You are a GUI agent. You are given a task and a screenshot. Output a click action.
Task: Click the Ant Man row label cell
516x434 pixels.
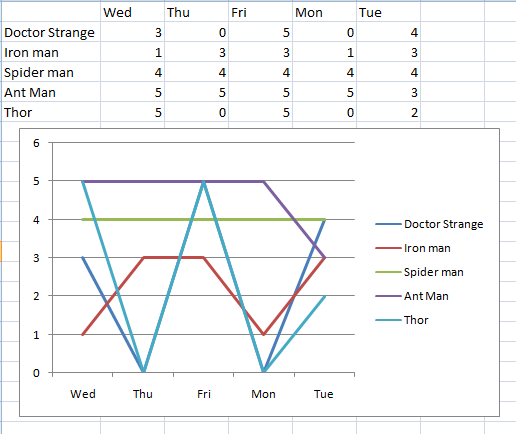click(x=51, y=92)
